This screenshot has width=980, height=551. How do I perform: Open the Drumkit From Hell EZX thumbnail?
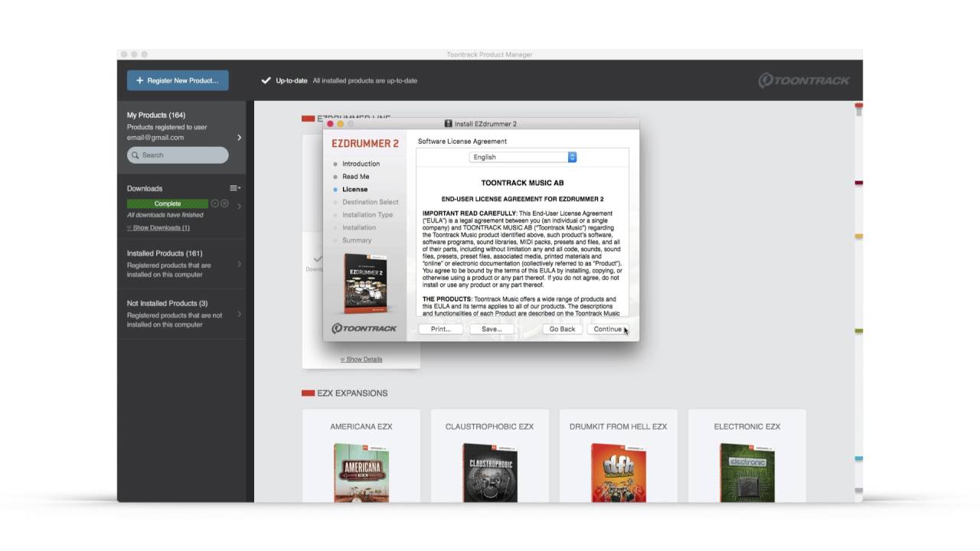(619, 473)
